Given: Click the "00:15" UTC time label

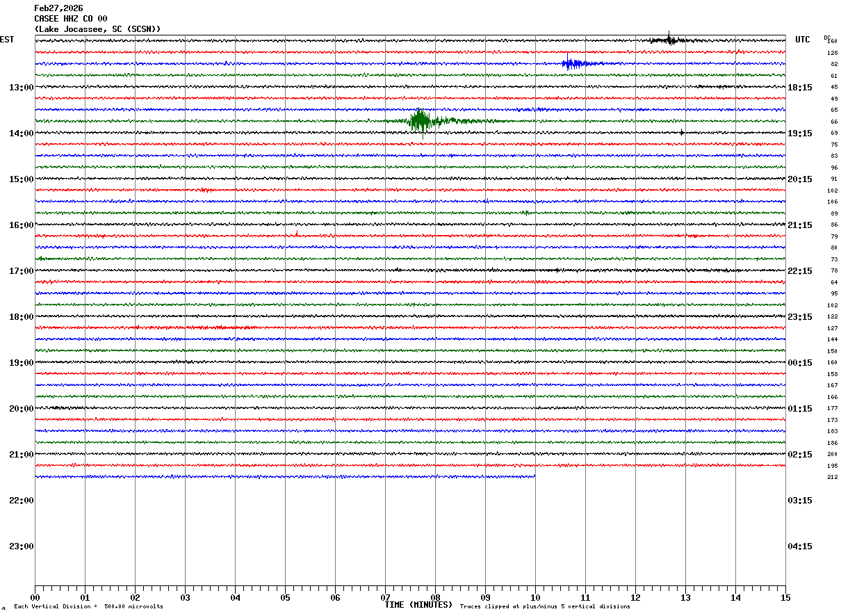Looking at the screenshot, I should pyautogui.click(x=800, y=362).
